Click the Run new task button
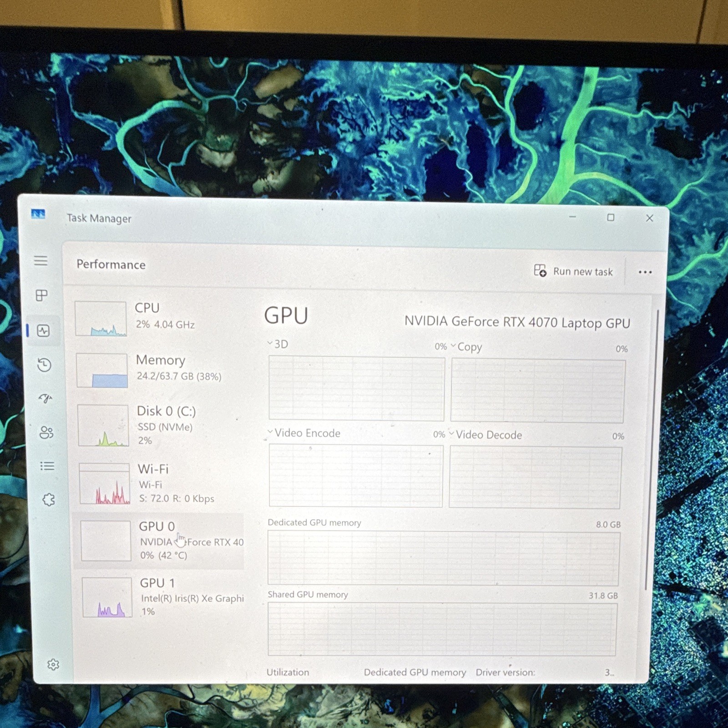Screen dimensions: 728x728 coord(573,271)
